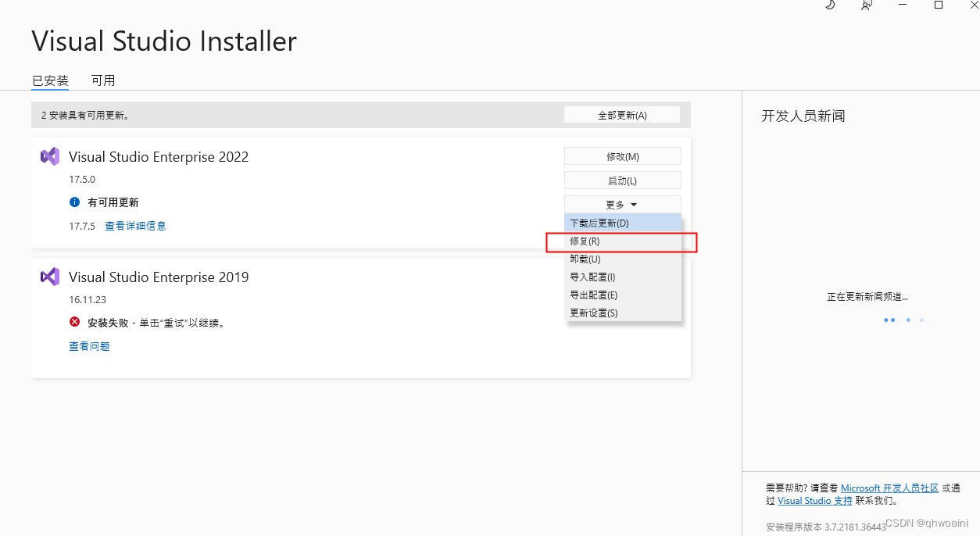Click version text 16.11.23
This screenshot has height=536, width=980.
[x=88, y=299]
